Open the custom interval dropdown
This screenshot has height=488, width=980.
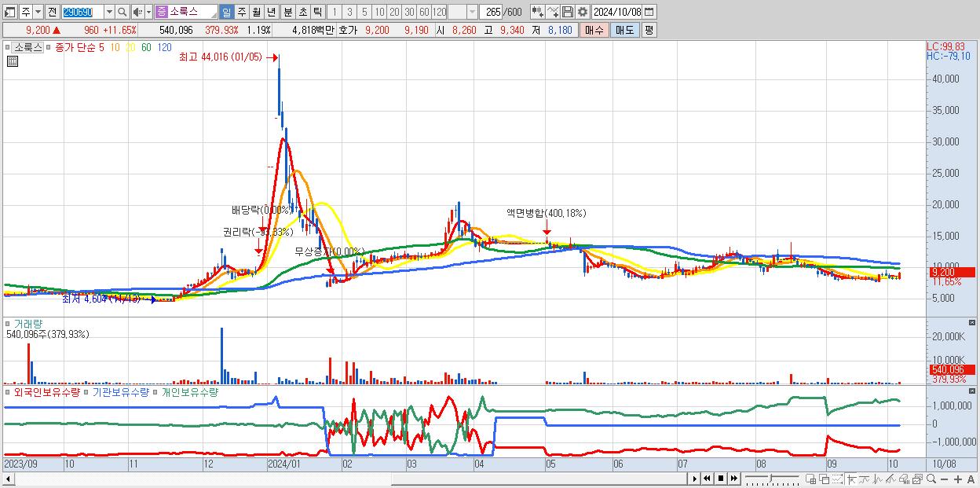pos(472,12)
